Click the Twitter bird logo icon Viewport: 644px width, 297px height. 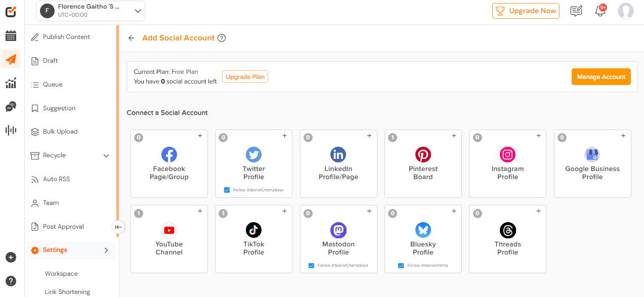tap(253, 154)
